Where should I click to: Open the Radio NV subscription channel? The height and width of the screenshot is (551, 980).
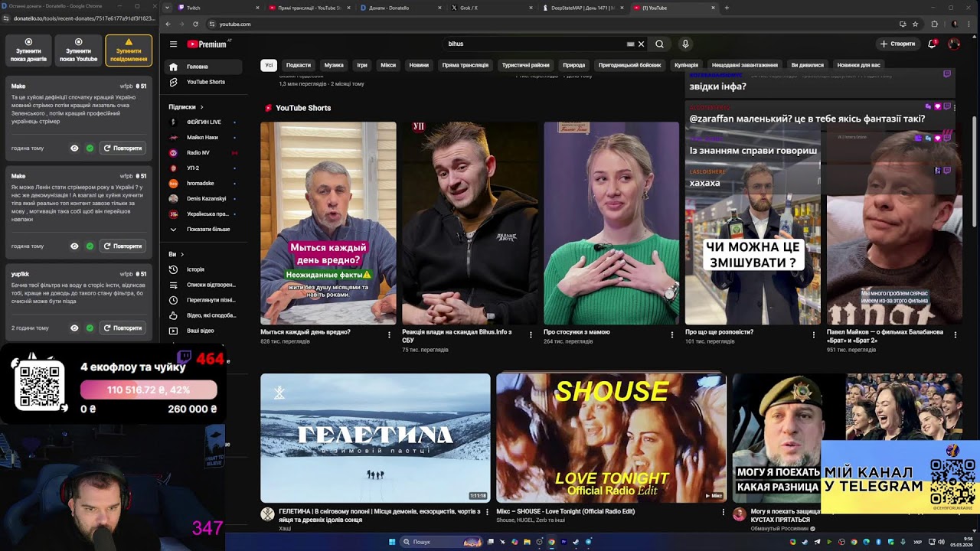point(201,153)
